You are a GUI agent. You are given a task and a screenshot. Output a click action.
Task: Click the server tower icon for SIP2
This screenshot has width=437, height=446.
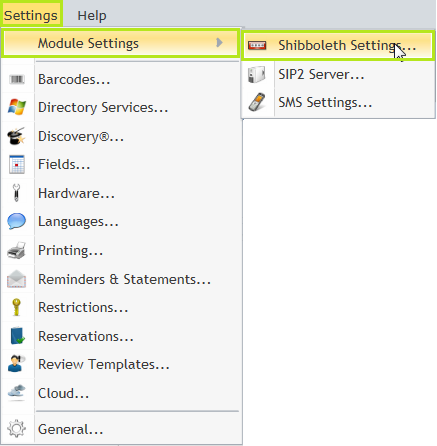pos(257,74)
